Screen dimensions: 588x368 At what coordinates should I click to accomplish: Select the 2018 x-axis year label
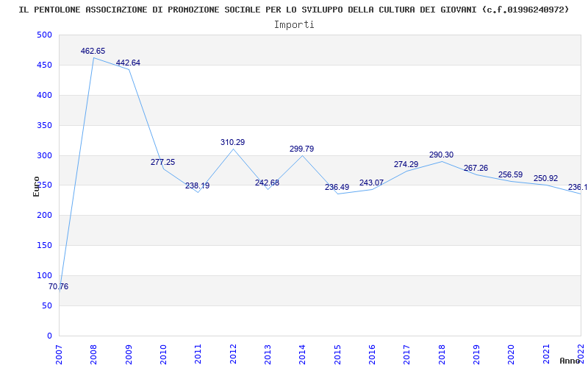[442, 354]
